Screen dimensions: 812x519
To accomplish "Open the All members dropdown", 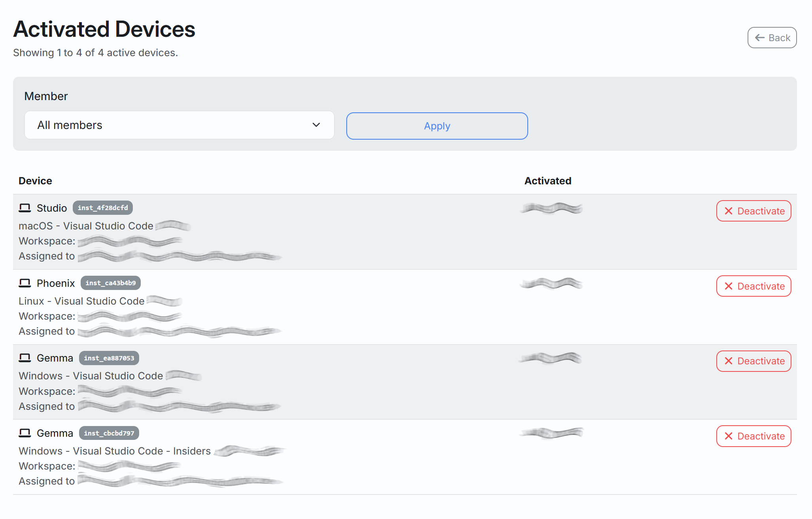I will pos(179,125).
